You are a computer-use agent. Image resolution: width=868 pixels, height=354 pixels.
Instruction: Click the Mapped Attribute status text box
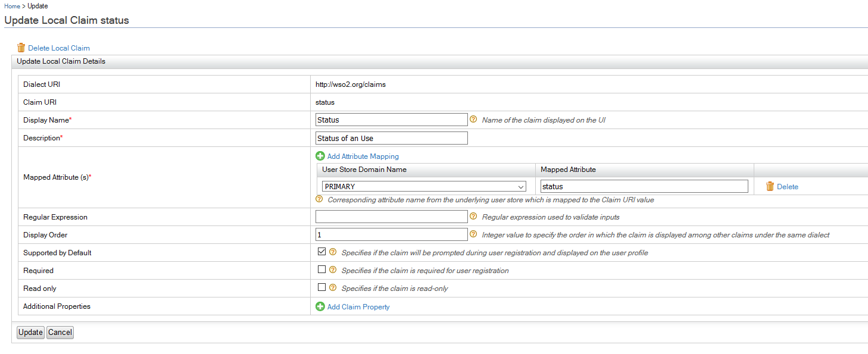[x=643, y=186]
